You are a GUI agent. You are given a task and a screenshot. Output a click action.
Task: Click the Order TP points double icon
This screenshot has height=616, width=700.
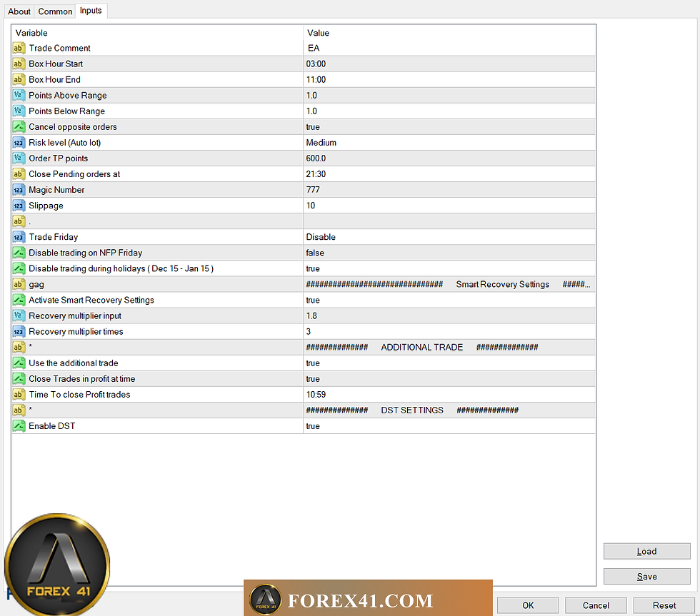[19, 158]
